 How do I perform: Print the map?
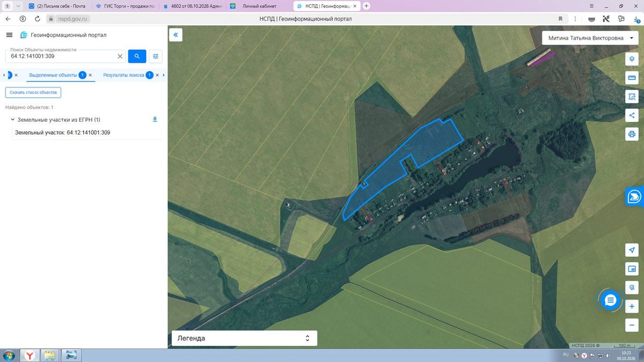632,134
